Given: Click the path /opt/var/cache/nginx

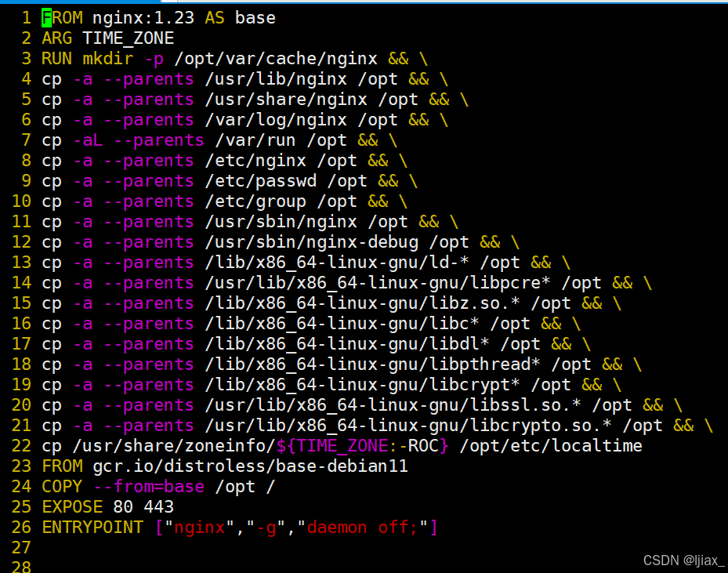Looking at the screenshot, I should coord(276,59).
